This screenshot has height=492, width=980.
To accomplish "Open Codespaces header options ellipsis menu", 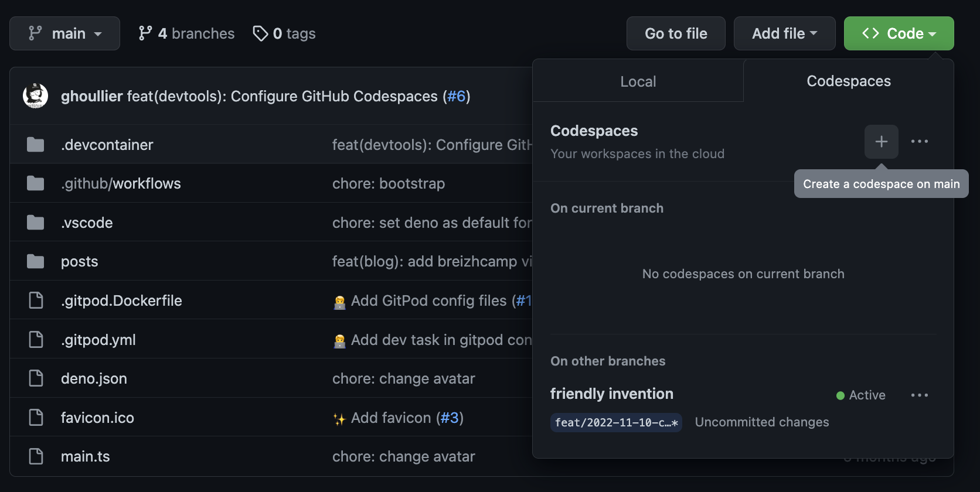I will point(920,142).
